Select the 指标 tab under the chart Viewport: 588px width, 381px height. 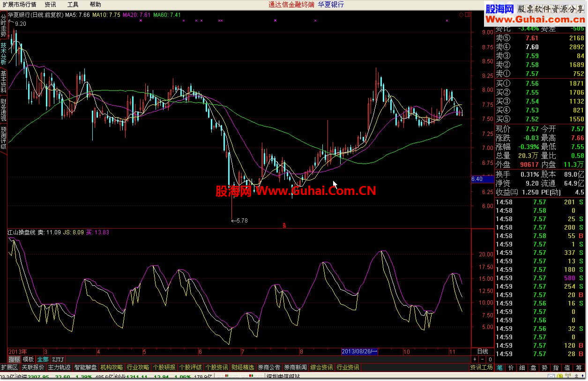(x=15, y=359)
